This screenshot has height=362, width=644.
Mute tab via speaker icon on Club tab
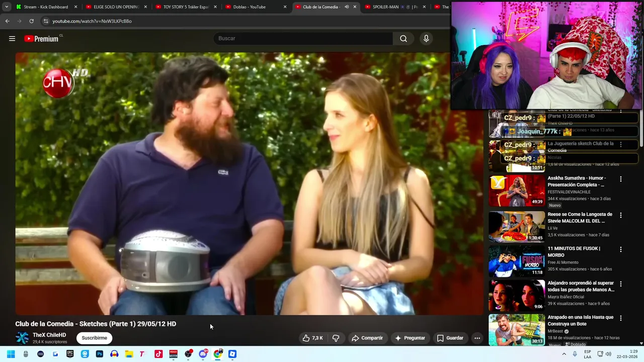pyautogui.click(x=347, y=7)
